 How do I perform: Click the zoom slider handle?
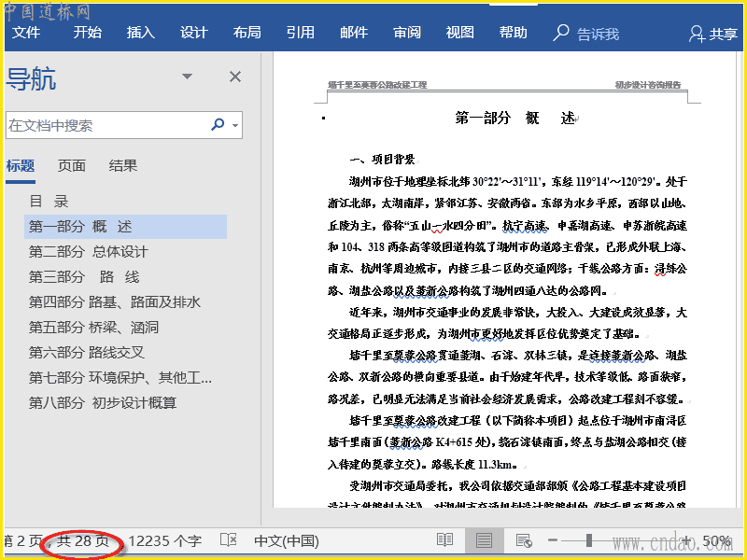coord(589,540)
